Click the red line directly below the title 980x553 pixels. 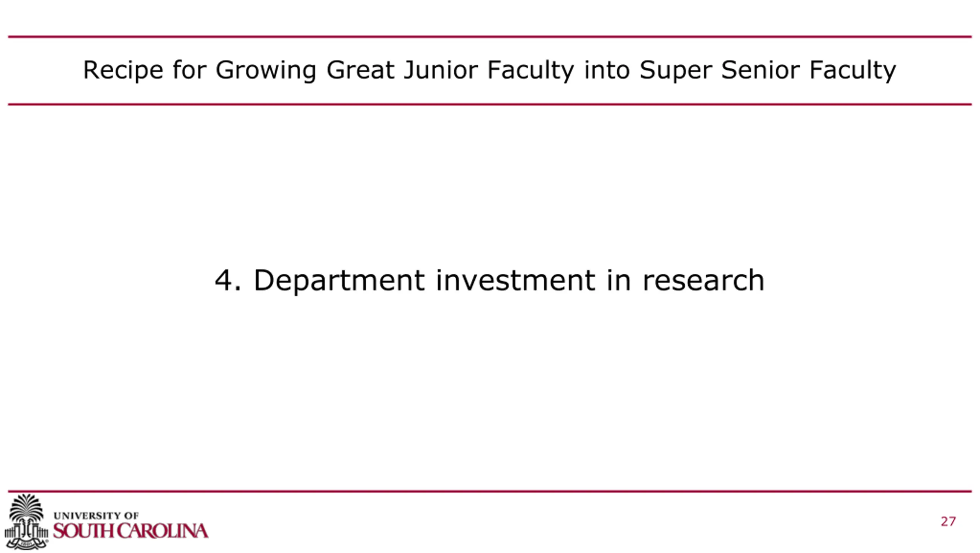(490, 104)
